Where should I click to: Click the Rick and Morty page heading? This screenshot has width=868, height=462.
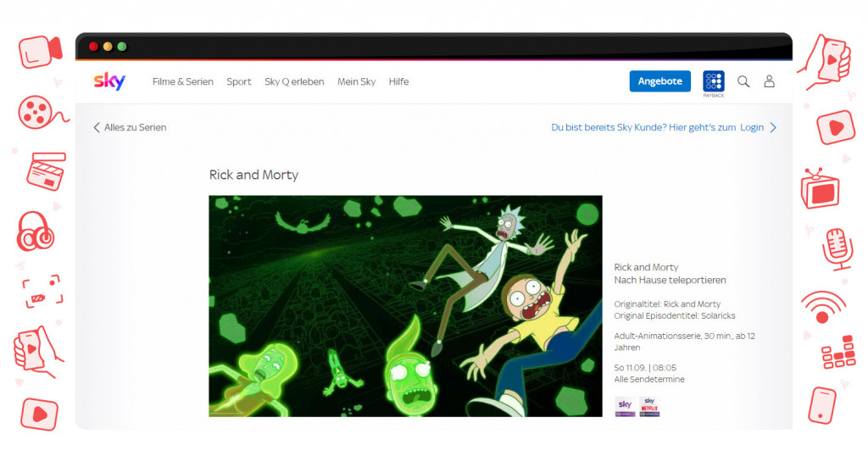253,175
